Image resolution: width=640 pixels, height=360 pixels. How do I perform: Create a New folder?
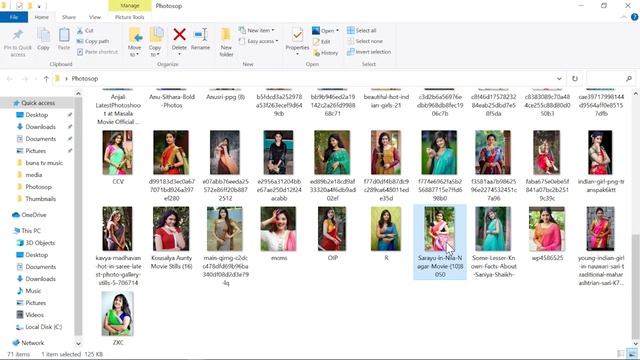click(226, 42)
